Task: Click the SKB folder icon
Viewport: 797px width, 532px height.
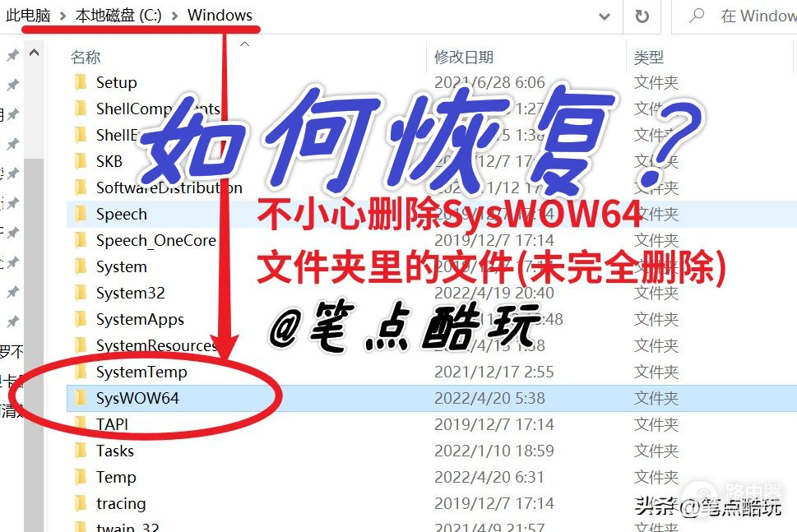Action: pyautogui.click(x=81, y=161)
